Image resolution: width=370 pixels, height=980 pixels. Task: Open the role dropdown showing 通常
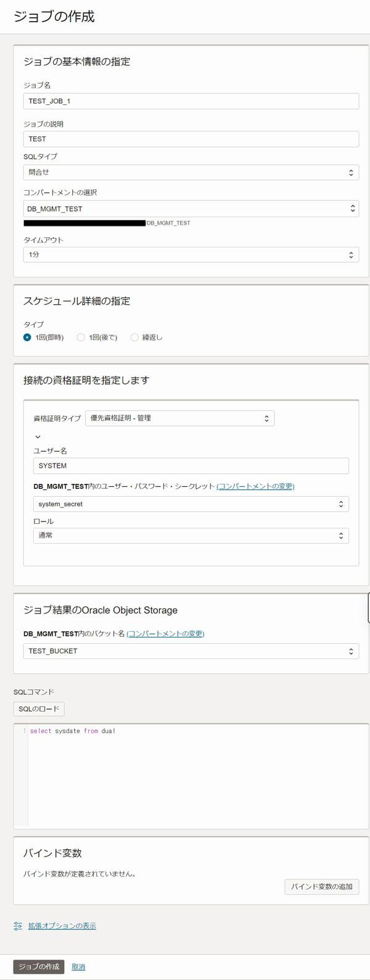(x=191, y=536)
